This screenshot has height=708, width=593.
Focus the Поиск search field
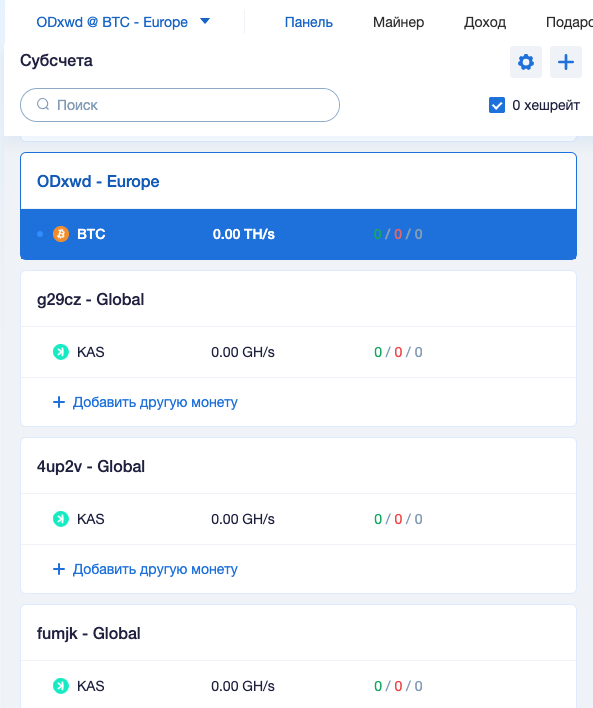tap(180, 105)
